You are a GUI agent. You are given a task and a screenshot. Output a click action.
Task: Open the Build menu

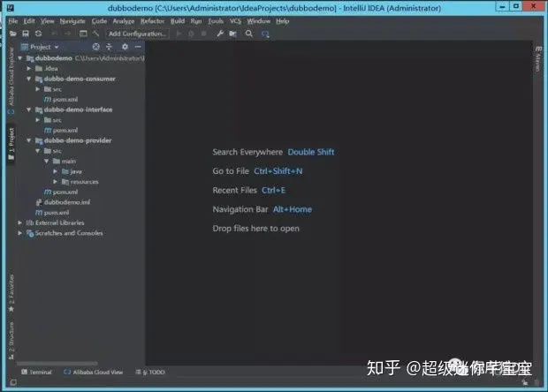(177, 21)
